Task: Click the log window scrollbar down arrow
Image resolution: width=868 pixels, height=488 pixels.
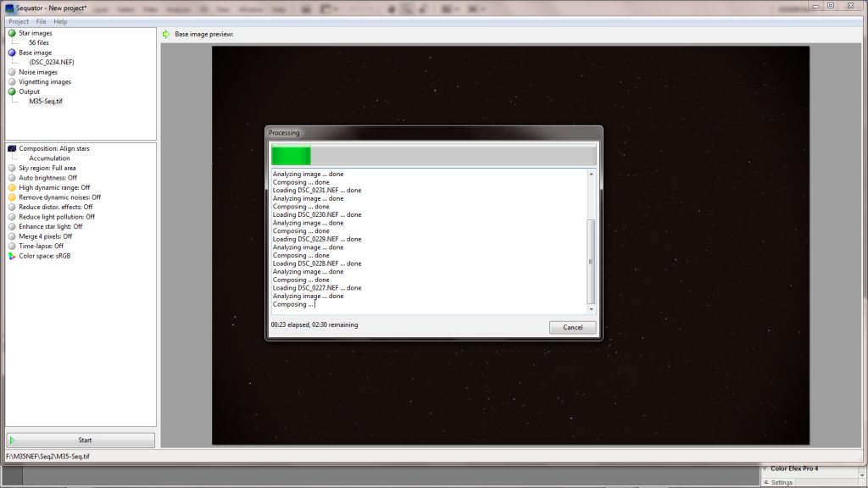Action: [593, 310]
